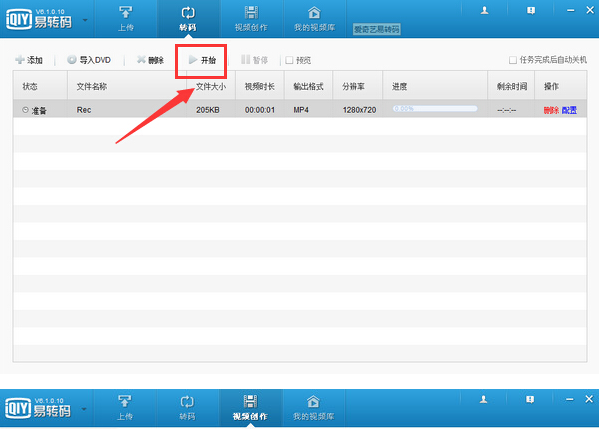Open 上传 tab in the bottom window

click(x=125, y=408)
